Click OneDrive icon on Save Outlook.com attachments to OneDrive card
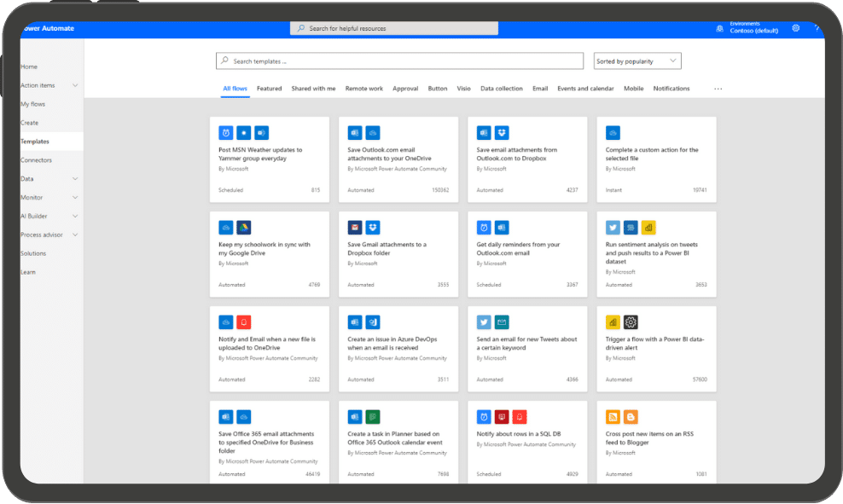 click(x=373, y=133)
